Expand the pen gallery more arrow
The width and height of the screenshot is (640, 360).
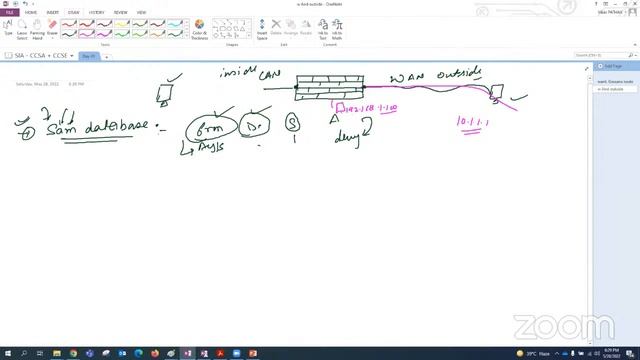[x=187, y=36]
